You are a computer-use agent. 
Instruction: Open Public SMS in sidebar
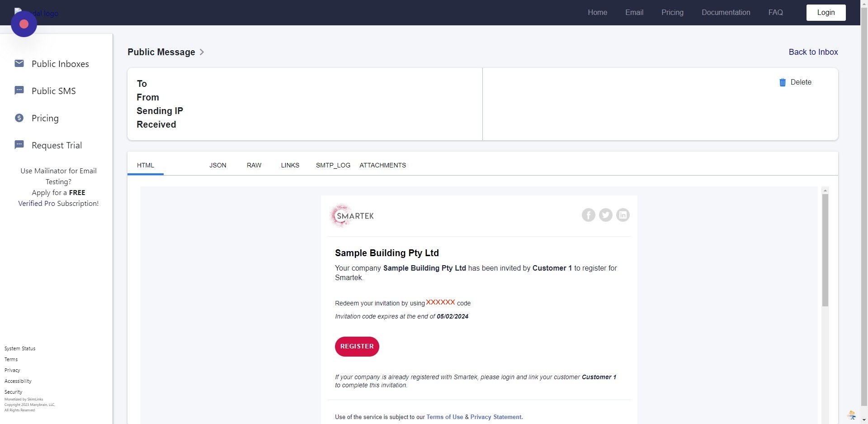54,91
